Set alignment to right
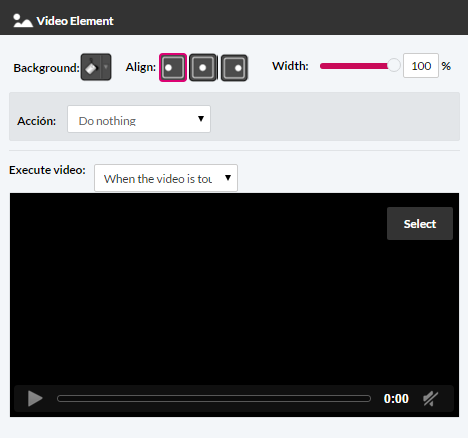The image size is (468, 438). pyautogui.click(x=234, y=68)
